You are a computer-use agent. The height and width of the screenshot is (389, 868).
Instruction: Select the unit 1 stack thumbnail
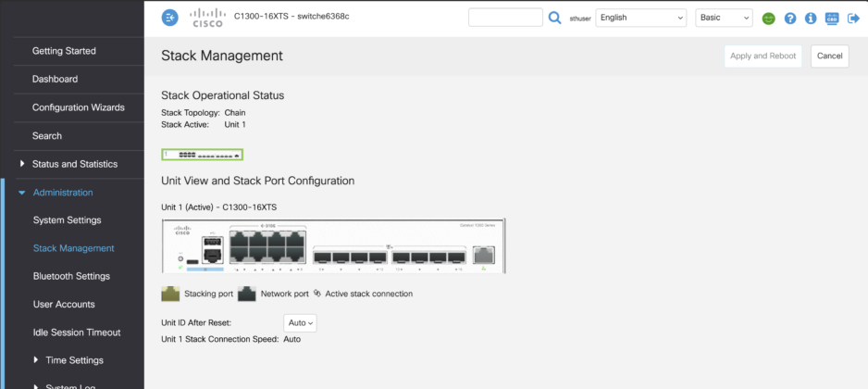[x=202, y=155]
